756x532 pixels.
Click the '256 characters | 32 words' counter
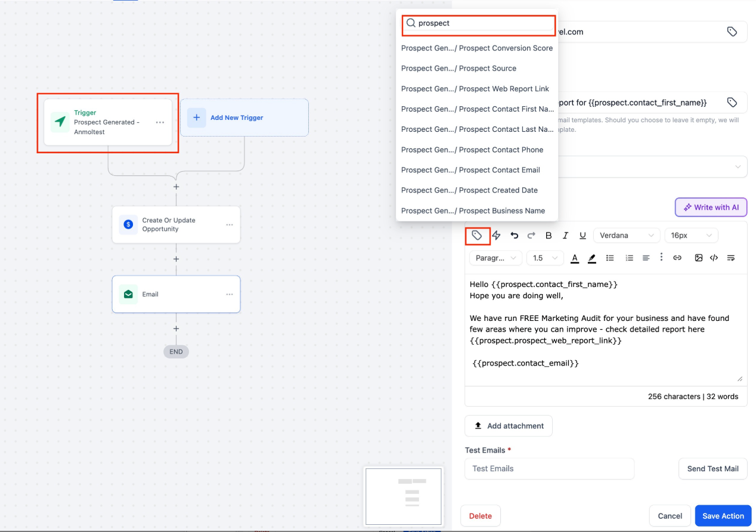coord(693,397)
